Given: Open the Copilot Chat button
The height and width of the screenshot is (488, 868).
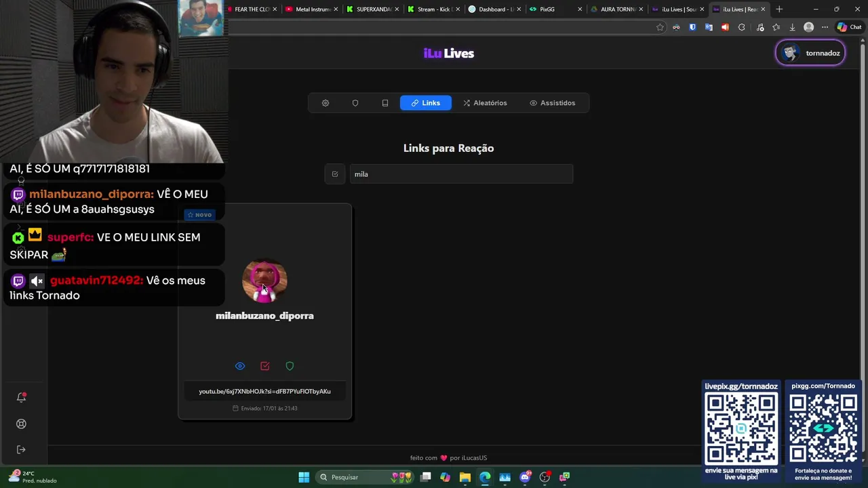Looking at the screenshot, I should 850,27.
